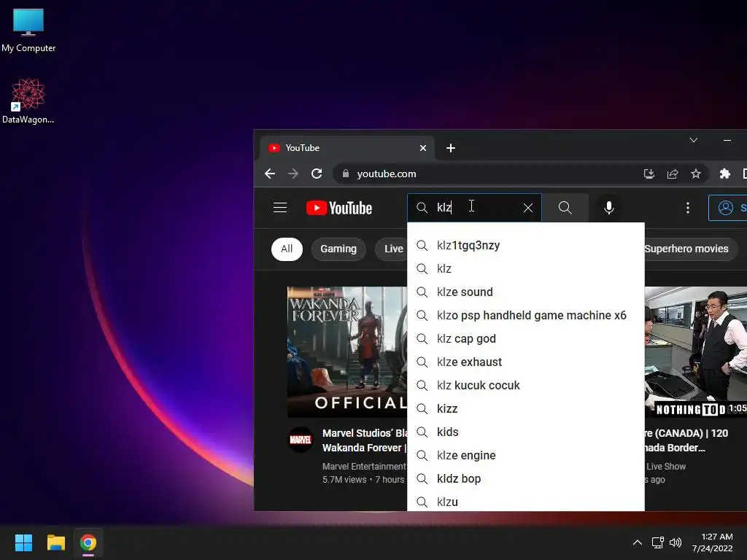This screenshot has width=747, height=560.
Task: Open the Marvel channel avatar
Action: pos(301,440)
